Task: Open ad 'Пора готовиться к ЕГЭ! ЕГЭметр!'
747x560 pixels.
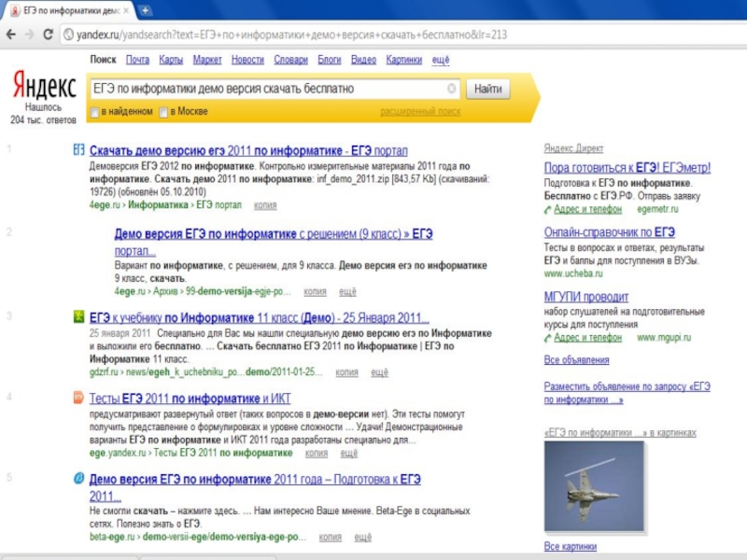Action: (627, 168)
